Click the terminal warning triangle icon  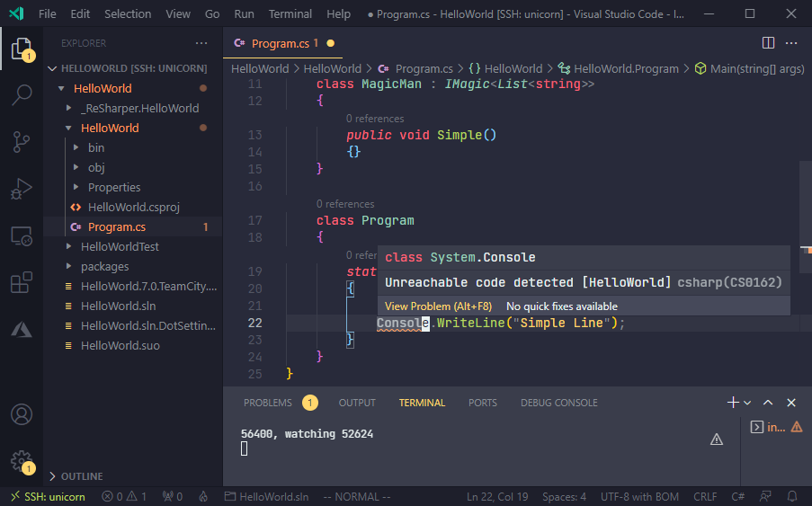(717, 439)
